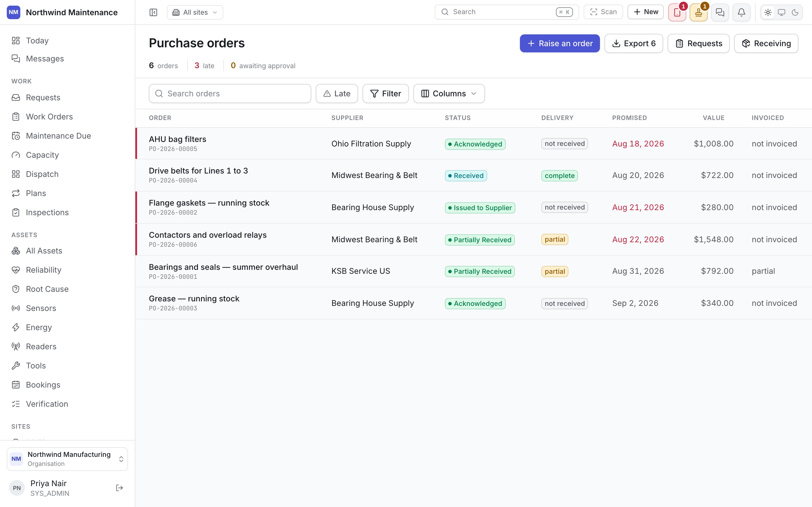This screenshot has width=812, height=507.
Task: Switch to dark theme moon icon
Action: click(x=795, y=12)
